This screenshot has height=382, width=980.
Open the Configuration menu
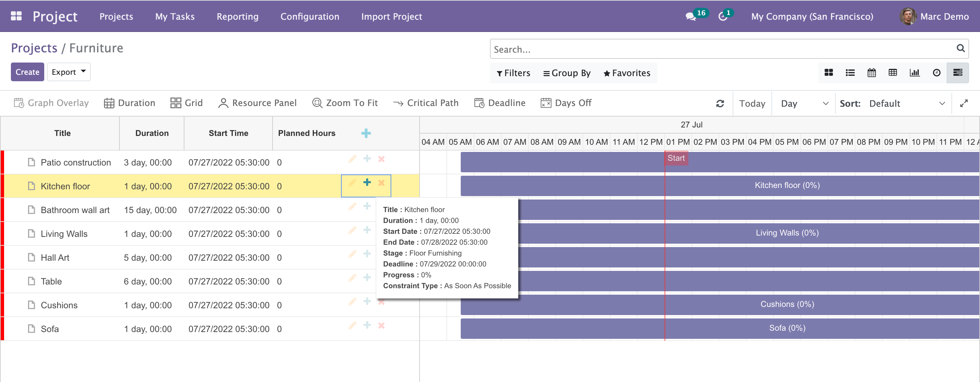(x=310, y=16)
